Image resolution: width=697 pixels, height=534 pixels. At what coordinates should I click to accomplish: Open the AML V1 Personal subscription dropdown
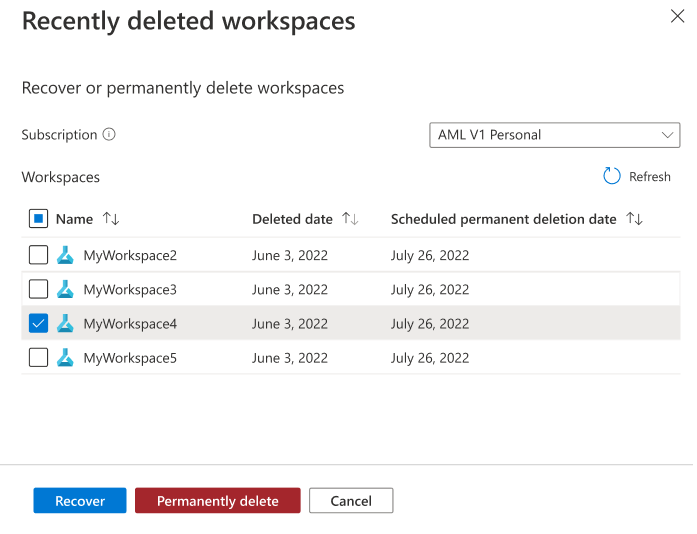click(x=554, y=135)
